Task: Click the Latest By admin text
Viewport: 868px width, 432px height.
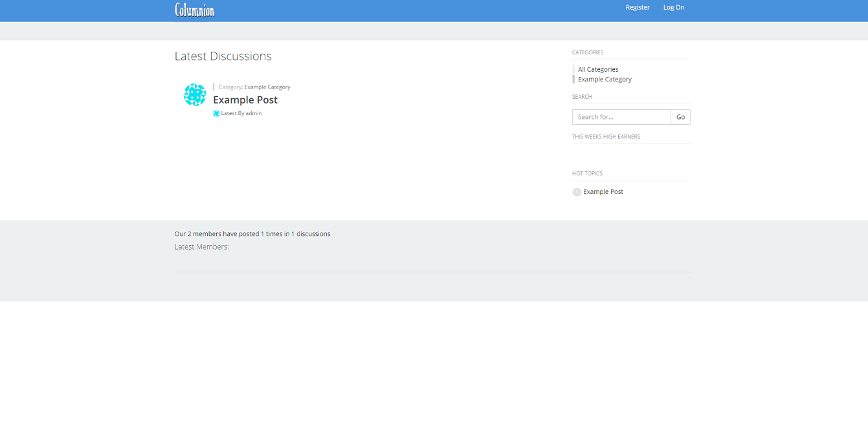Action: (x=241, y=114)
